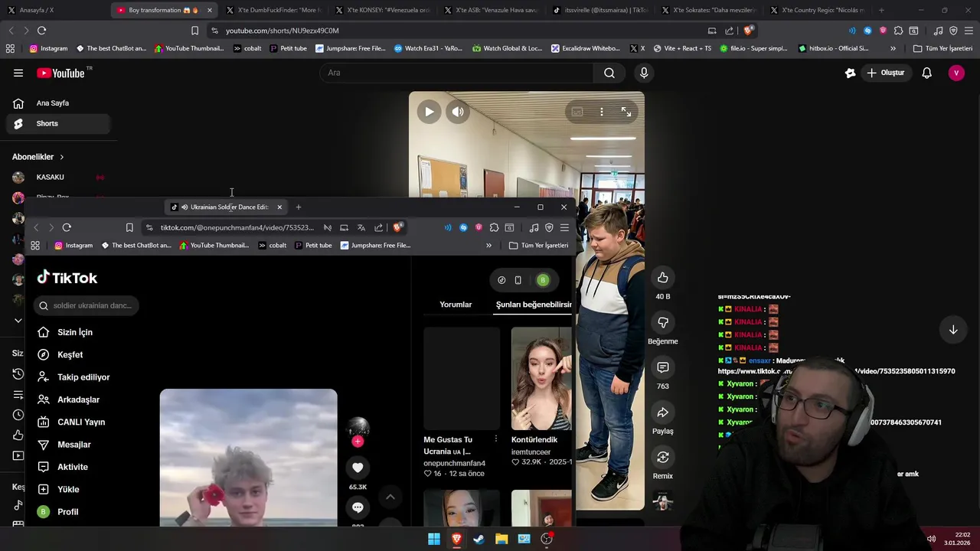Open Tüm Yer İşaretleri folder in TikTok window
Screen dimensions: 980x551
tap(539, 246)
